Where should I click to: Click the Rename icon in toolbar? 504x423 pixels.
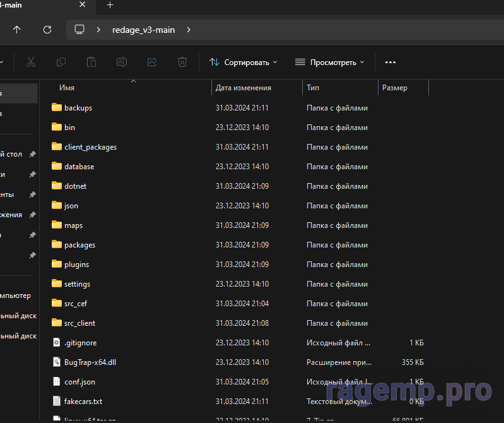point(121,62)
